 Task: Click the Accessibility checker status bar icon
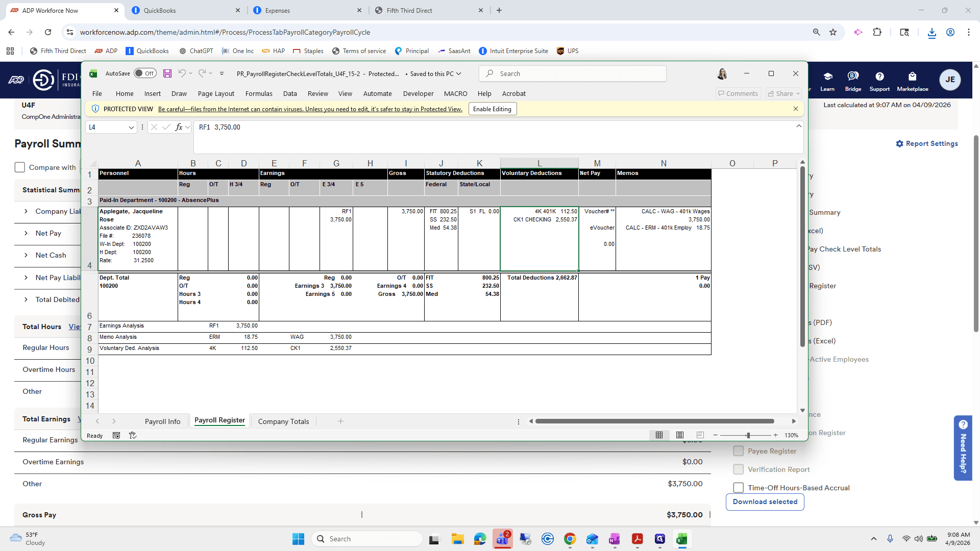point(133,435)
